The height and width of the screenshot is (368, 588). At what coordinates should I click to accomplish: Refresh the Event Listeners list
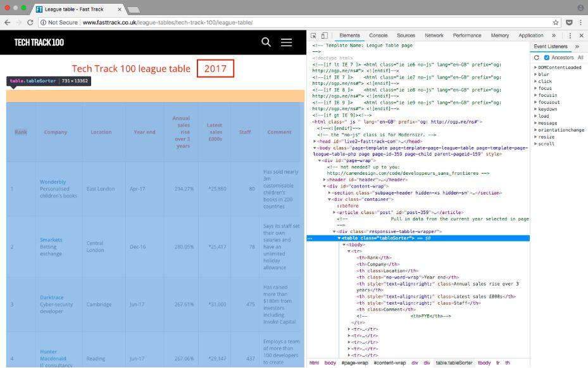[x=535, y=57]
